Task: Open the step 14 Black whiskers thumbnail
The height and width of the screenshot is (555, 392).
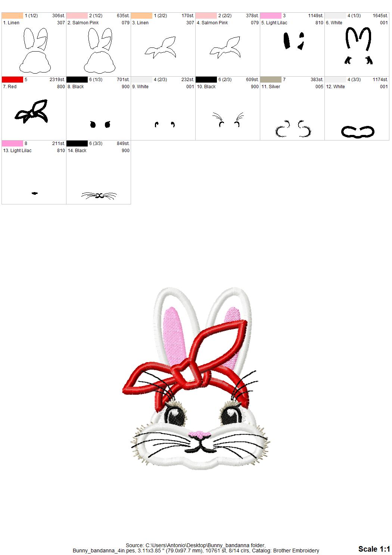Action: [99, 195]
